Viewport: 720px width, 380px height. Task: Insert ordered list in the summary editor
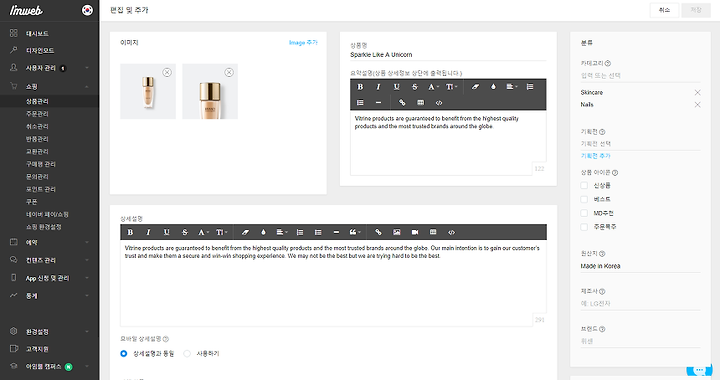point(530,87)
